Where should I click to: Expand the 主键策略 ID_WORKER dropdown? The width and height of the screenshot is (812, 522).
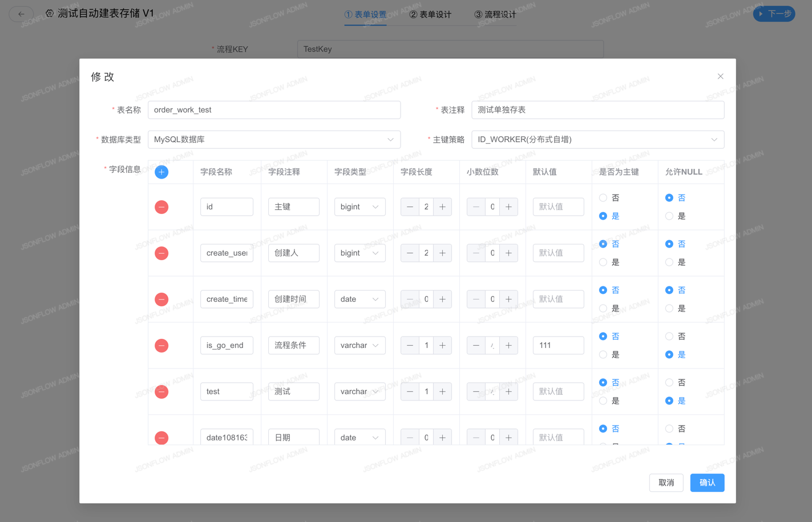(597, 140)
